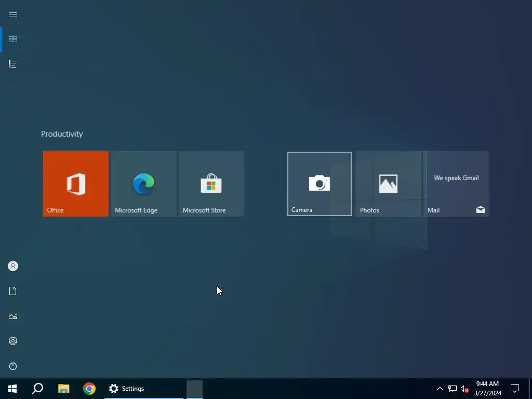532x399 pixels.
Task: Switch to the Settings taskbar window
Action: (144, 389)
